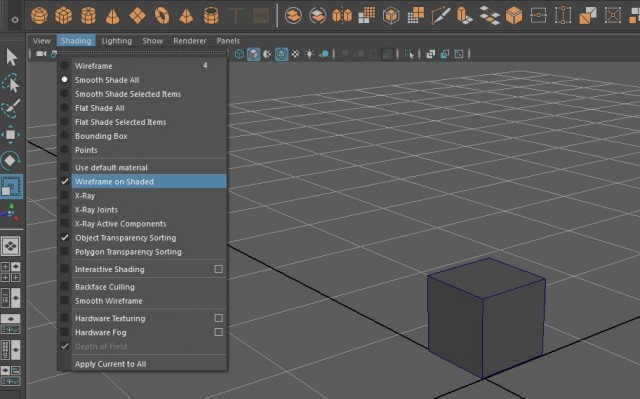Screen dimensions: 640x399
Task: Activate the Rotate tool in toolbox
Action: tap(10, 160)
